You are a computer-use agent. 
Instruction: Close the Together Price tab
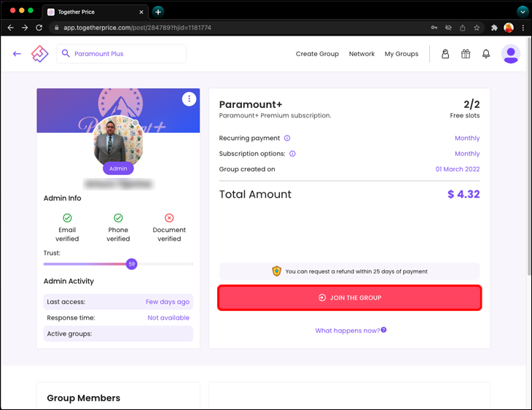click(141, 12)
